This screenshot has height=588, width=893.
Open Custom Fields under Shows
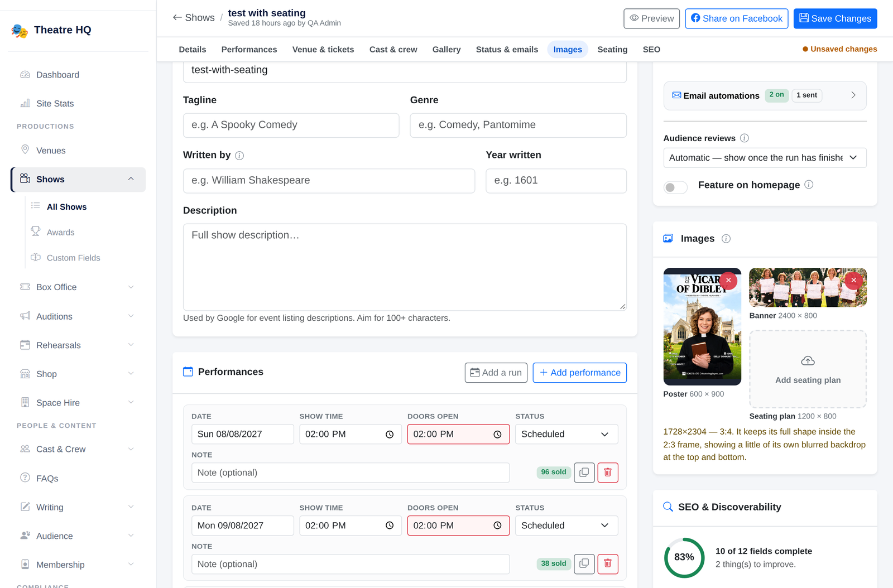click(x=74, y=258)
